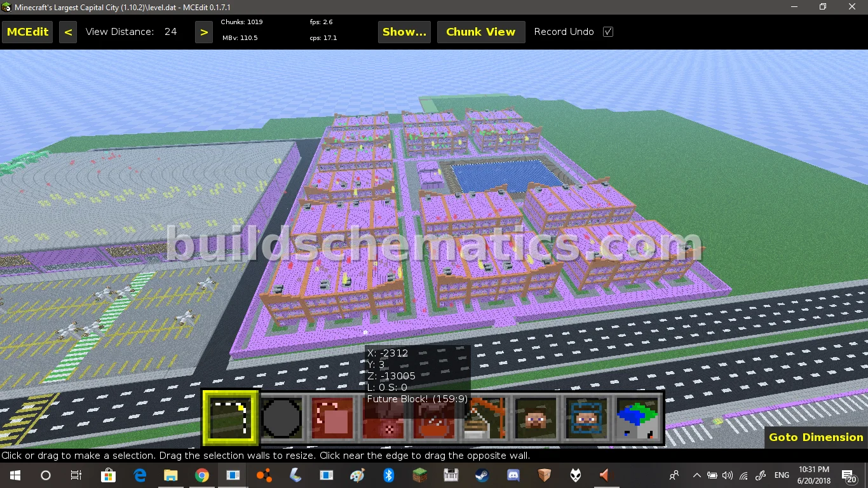Viewport: 868px width, 488px height.
Task: Click the taskbar clock showing 10:31 PM
Action: point(814,475)
